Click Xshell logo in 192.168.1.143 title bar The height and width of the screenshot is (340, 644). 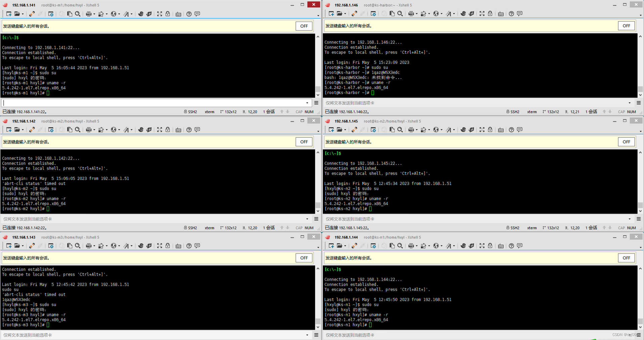tap(5, 237)
